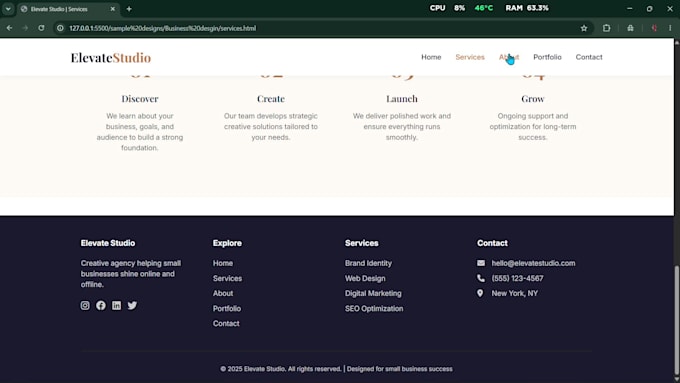680x383 pixels.
Task: Open the LinkedIn icon in footer
Action: point(117,305)
